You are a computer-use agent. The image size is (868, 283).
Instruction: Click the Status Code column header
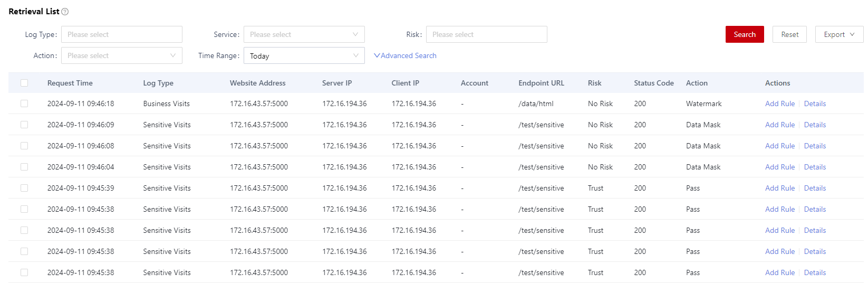click(x=654, y=83)
